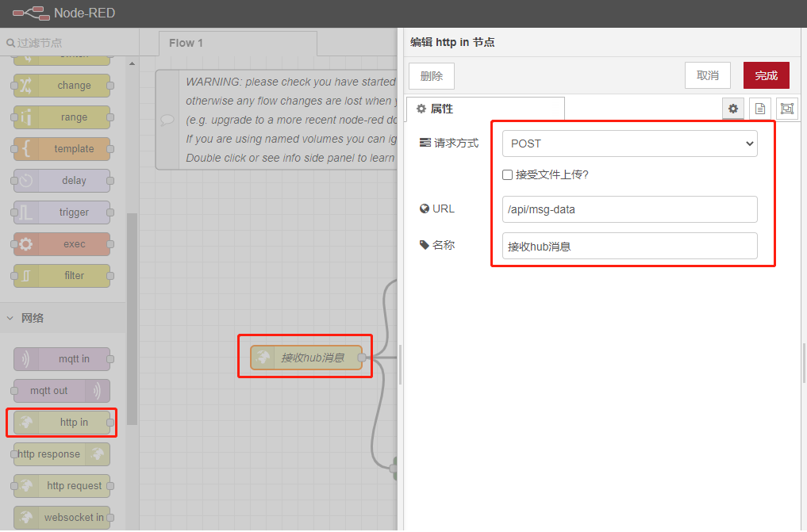Click the comment node speech bubble icon

pos(167,120)
